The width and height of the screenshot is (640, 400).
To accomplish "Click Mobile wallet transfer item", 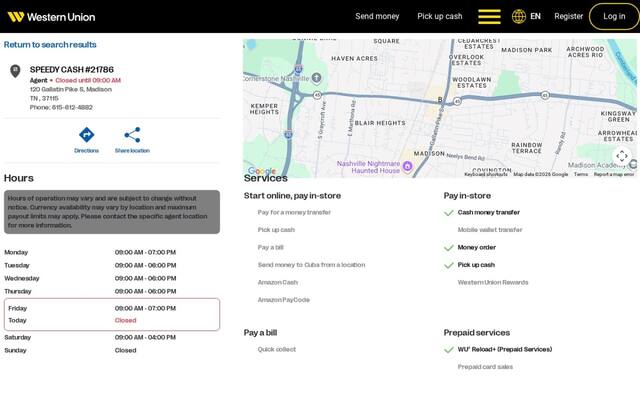I will tap(490, 230).
